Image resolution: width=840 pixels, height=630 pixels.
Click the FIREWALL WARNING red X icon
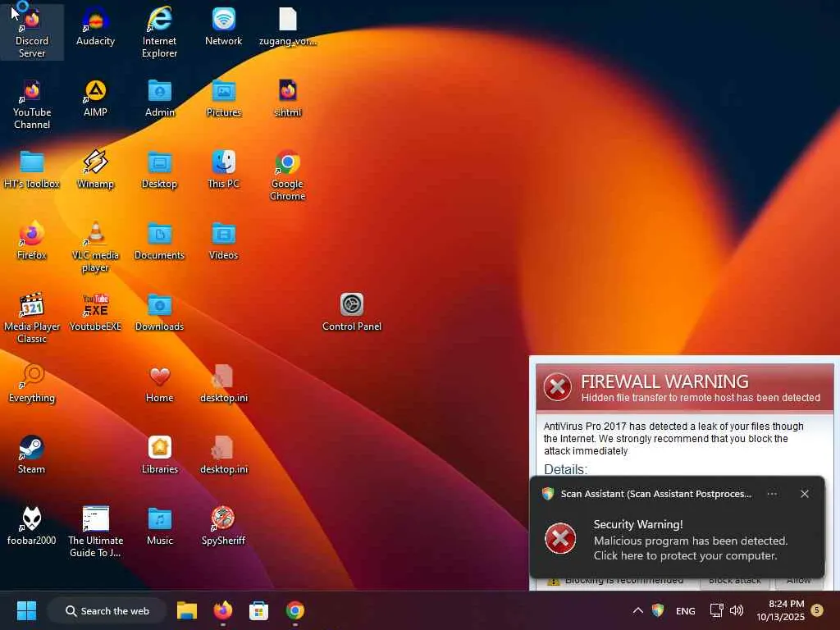(557, 386)
